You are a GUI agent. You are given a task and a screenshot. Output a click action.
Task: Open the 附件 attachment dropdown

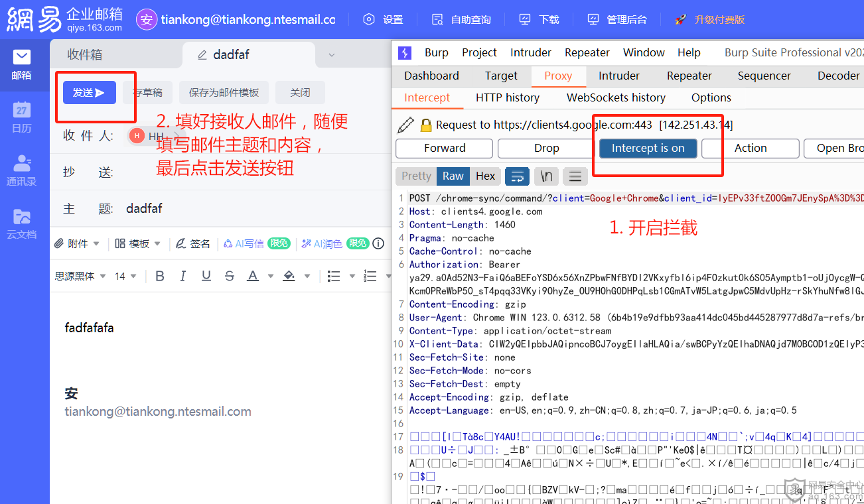coord(77,243)
